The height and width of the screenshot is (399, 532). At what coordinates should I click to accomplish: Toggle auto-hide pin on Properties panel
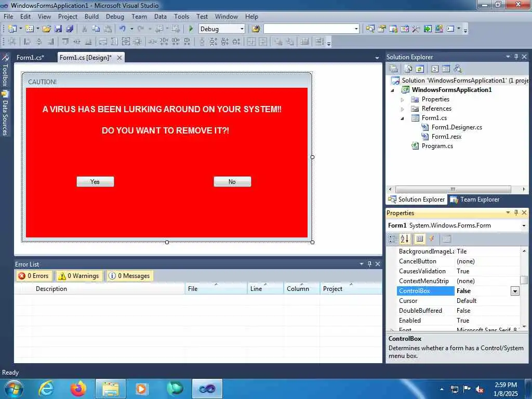(x=516, y=212)
